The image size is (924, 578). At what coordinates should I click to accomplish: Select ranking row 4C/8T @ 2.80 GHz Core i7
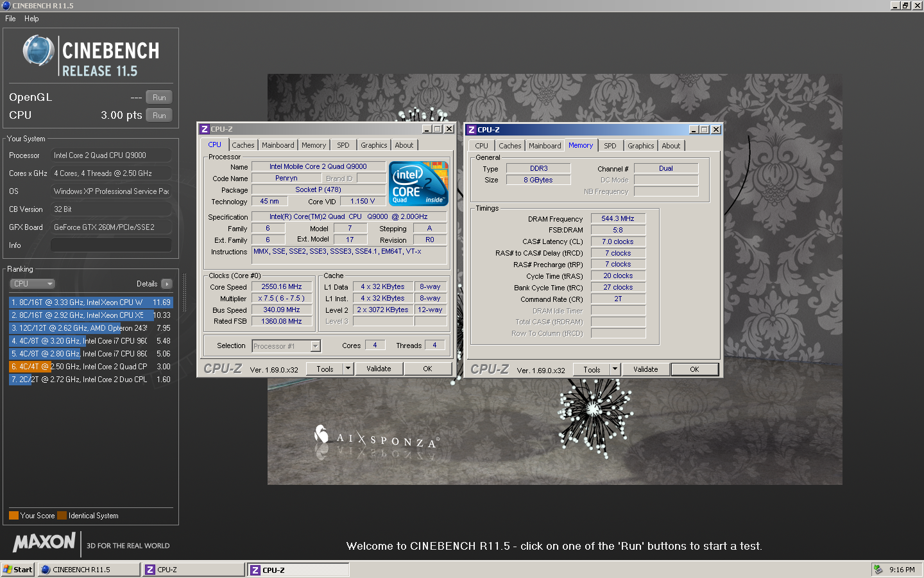click(90, 354)
